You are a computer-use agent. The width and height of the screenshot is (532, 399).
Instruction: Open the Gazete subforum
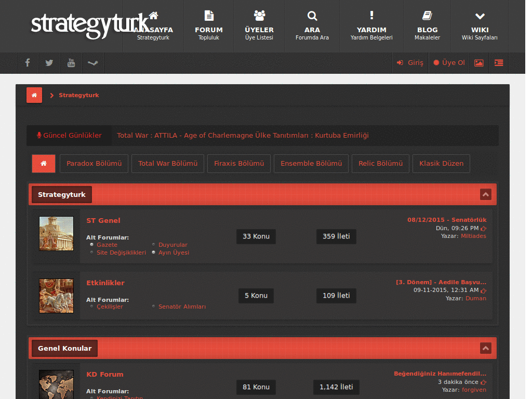(x=107, y=245)
